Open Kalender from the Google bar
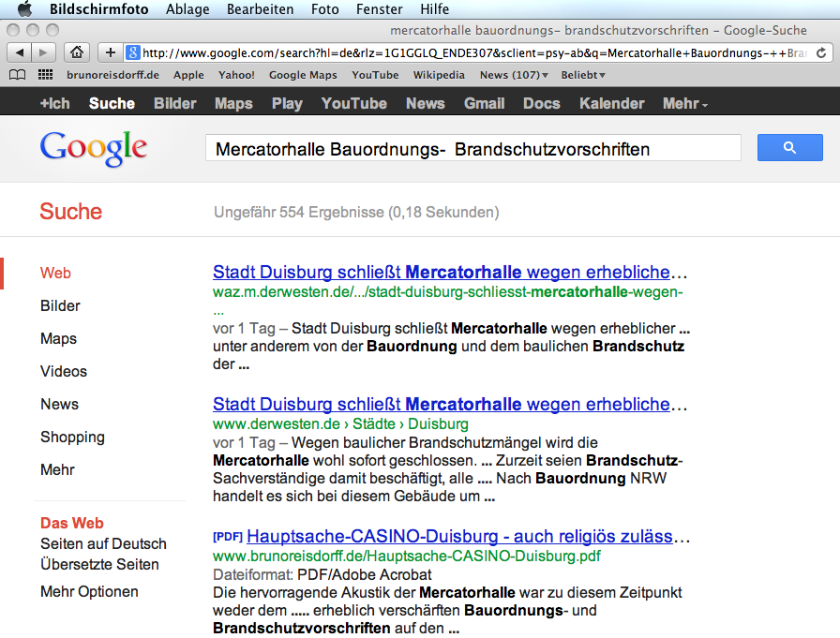 coord(612,103)
